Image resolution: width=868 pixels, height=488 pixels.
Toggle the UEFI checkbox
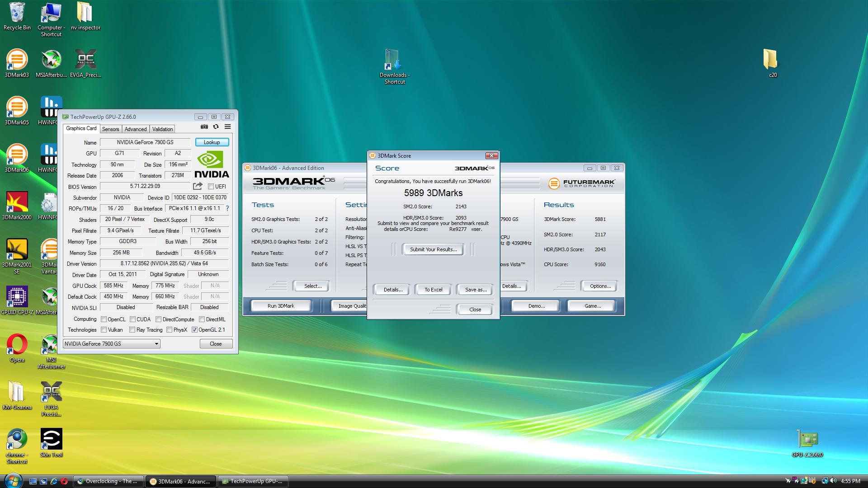tap(211, 187)
